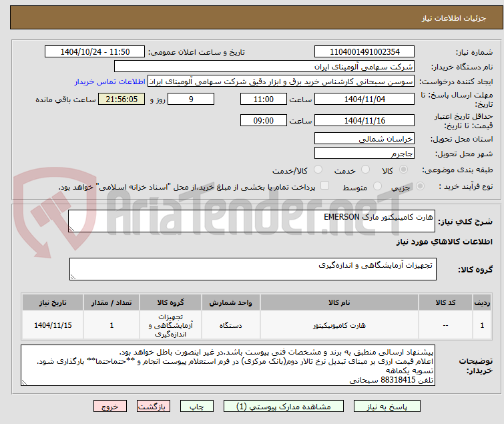Click the unit cell دستگاه
Screen dimensions: 504x424
[230, 325]
